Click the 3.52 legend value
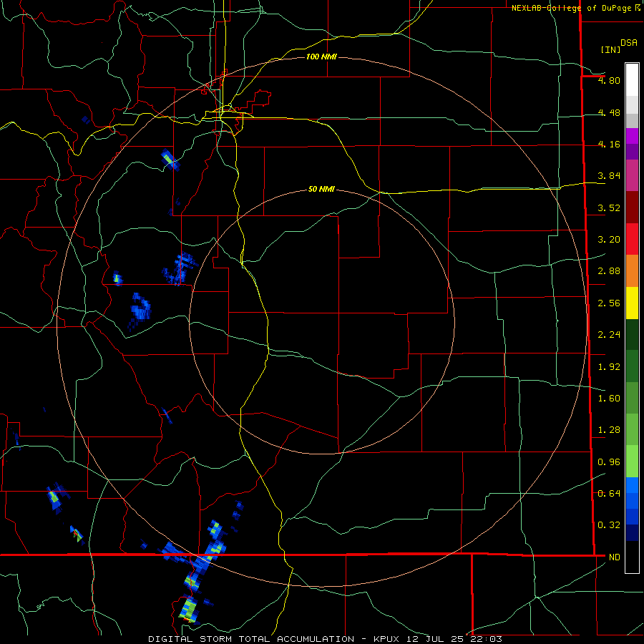Image resolution: width=644 pixels, height=644 pixels. [x=609, y=208]
